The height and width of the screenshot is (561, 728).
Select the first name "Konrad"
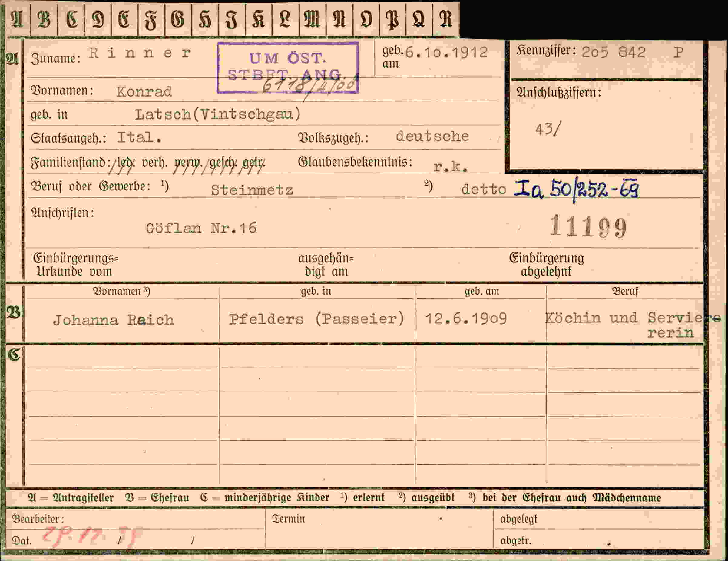144,92
